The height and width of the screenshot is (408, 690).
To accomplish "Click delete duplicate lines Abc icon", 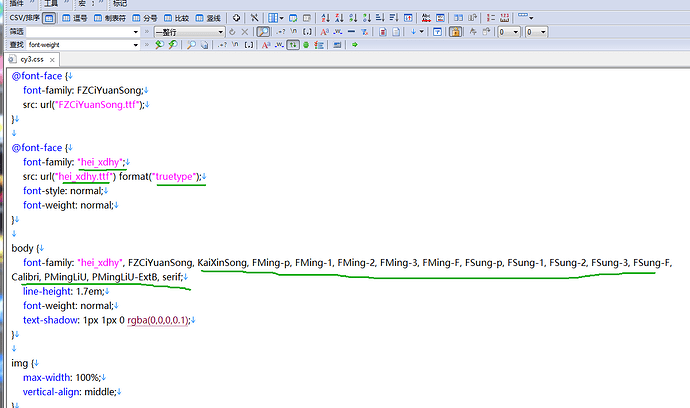I will coord(426,18).
